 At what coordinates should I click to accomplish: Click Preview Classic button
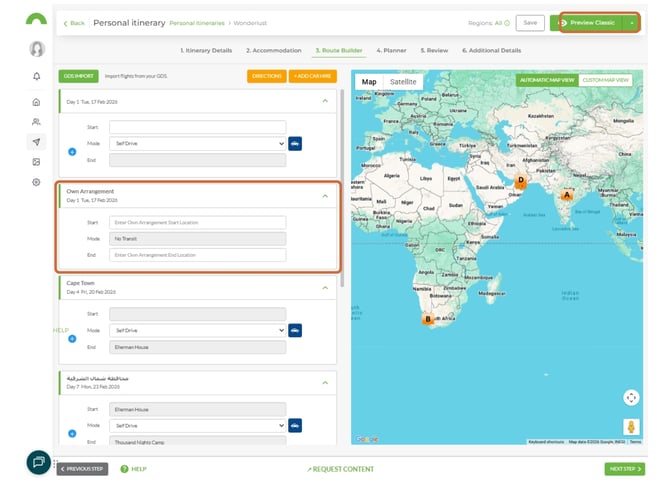pyautogui.click(x=587, y=23)
